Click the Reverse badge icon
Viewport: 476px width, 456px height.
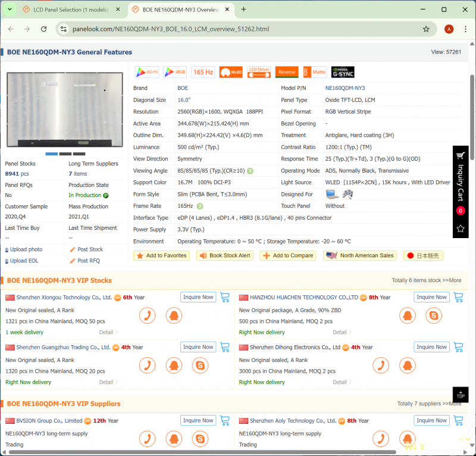pyautogui.click(x=287, y=72)
